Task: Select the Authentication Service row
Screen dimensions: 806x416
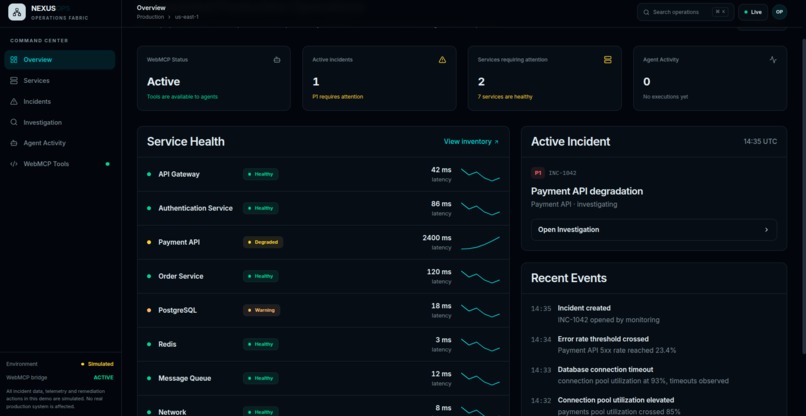Action: pos(323,208)
